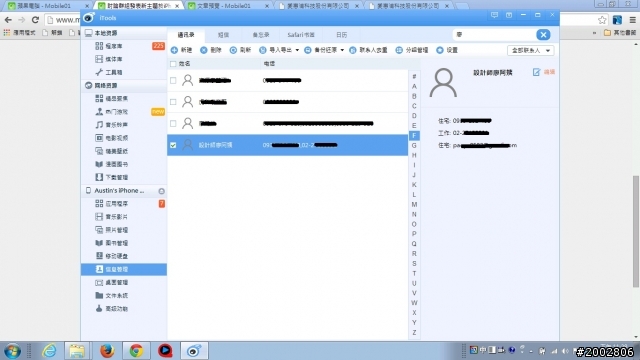Jump to letter M in the alphabet index

(x=414, y=204)
